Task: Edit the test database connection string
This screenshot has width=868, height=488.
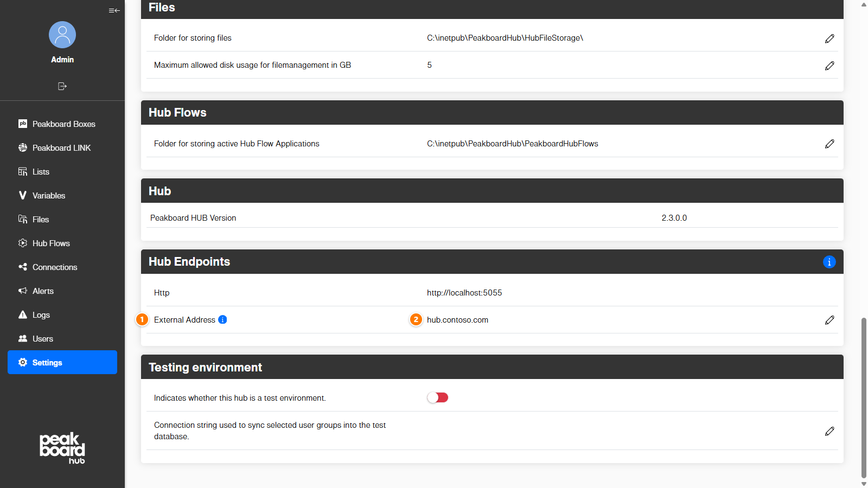Action: [829, 431]
